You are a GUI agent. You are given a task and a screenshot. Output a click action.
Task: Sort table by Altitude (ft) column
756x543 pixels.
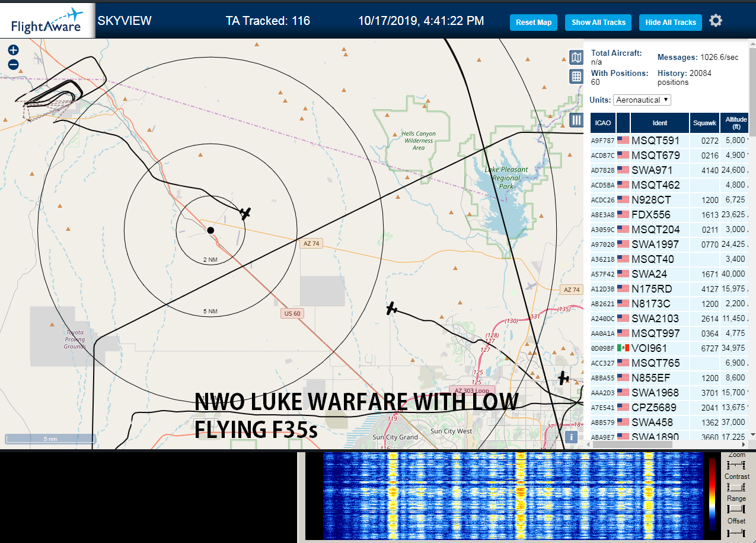tap(735, 123)
